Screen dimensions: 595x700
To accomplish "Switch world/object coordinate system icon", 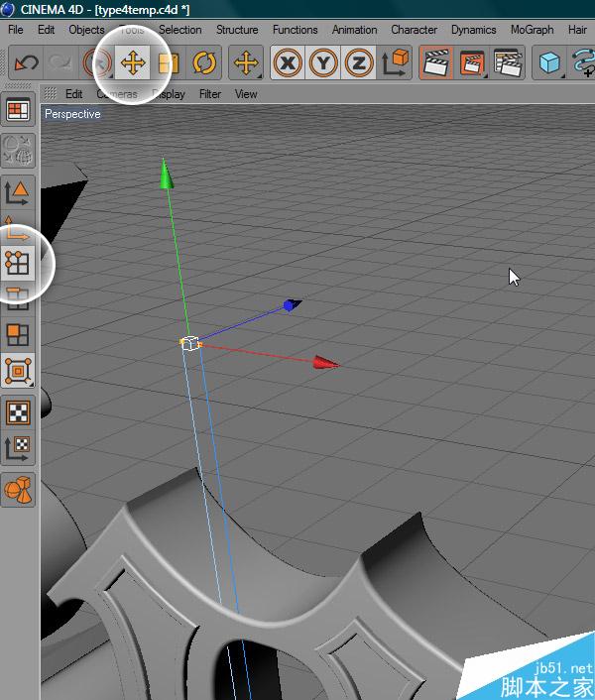I will pyautogui.click(x=395, y=62).
